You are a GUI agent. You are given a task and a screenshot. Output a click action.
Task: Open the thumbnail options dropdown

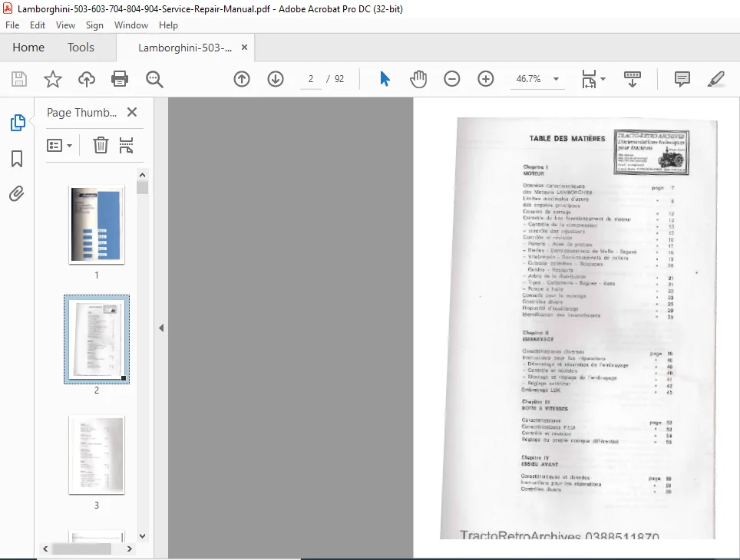[59, 145]
